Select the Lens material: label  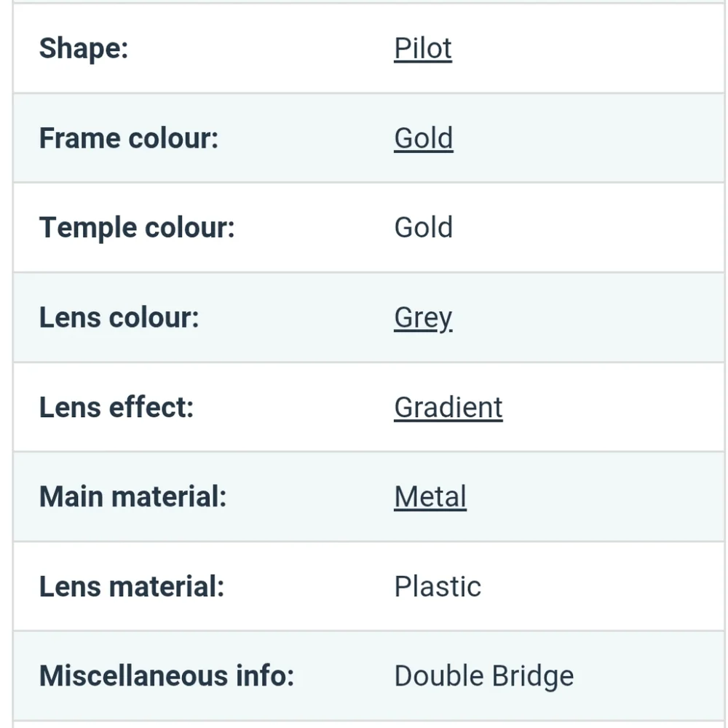coord(132,586)
